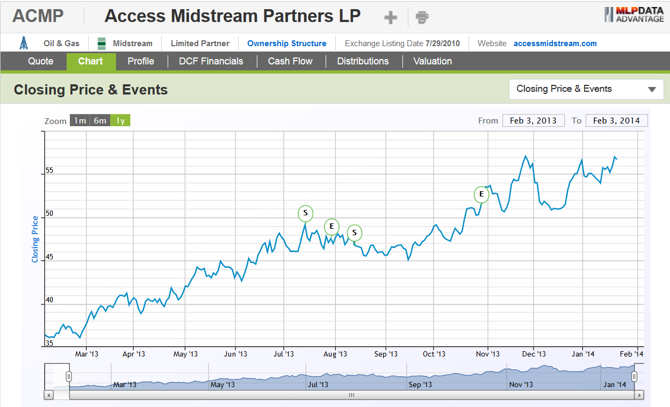
Task: Click the E event marker near Aug '13
Action: tap(332, 227)
